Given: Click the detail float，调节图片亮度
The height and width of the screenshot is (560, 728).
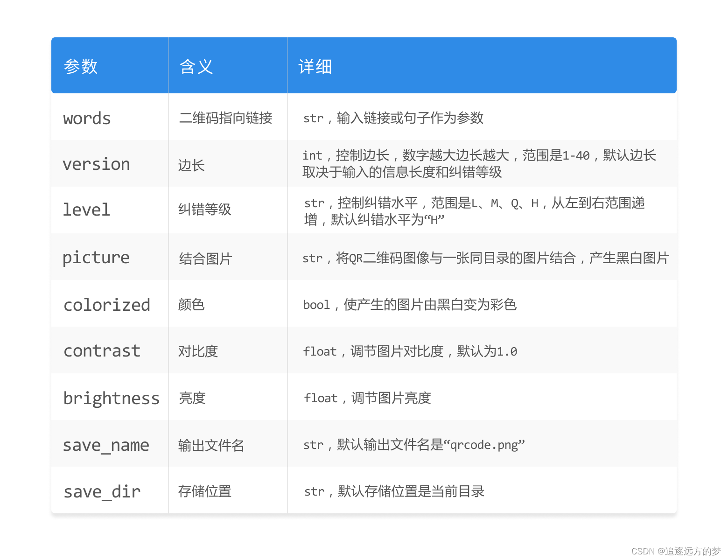Looking at the screenshot, I should point(367,398).
